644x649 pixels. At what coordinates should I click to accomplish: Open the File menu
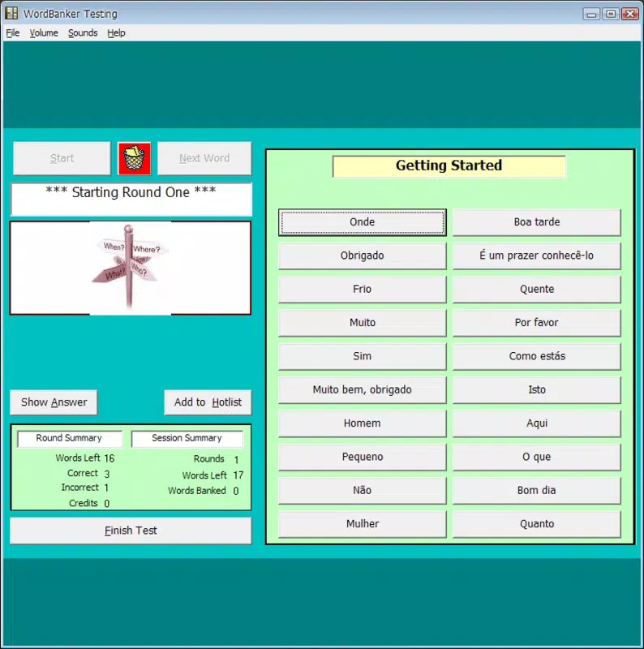coord(12,32)
